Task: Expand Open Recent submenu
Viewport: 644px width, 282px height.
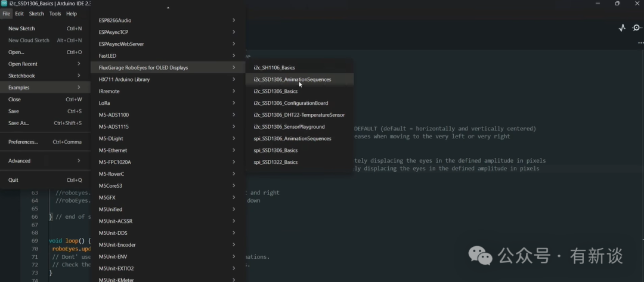Action: (45, 64)
